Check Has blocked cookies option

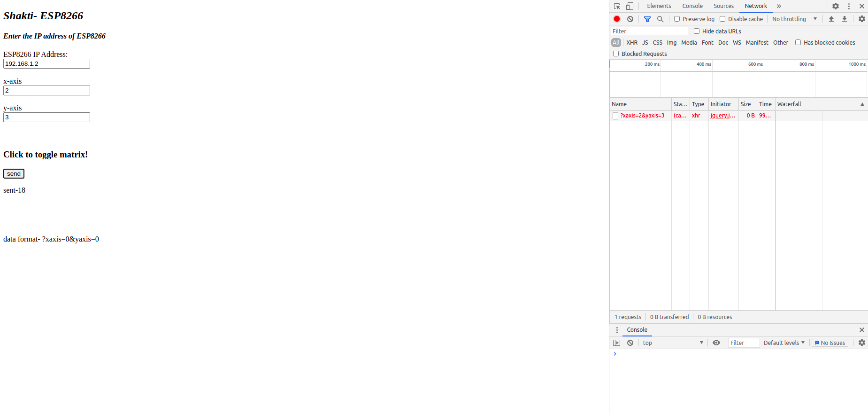798,42
